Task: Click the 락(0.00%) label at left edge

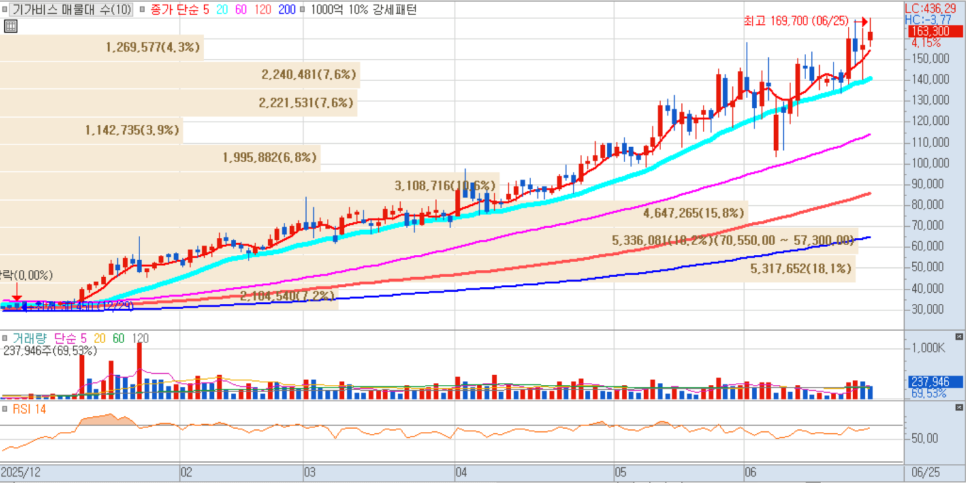Action: coord(26,275)
